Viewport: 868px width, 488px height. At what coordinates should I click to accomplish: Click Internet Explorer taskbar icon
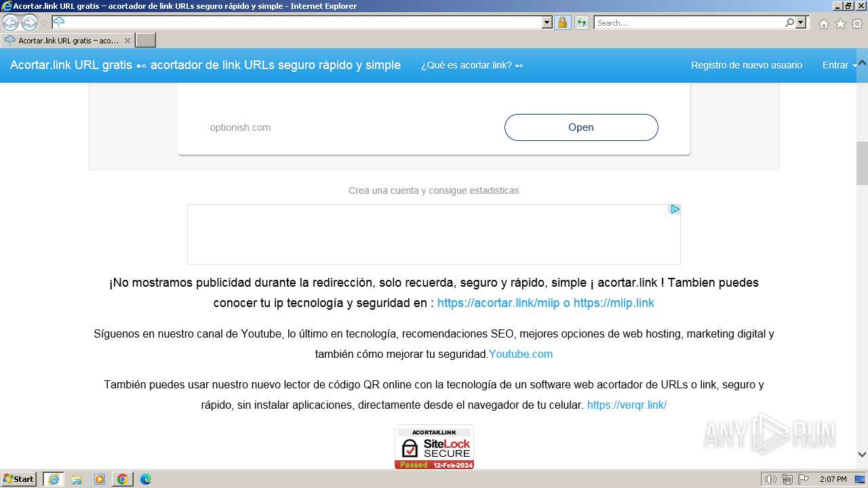54,479
